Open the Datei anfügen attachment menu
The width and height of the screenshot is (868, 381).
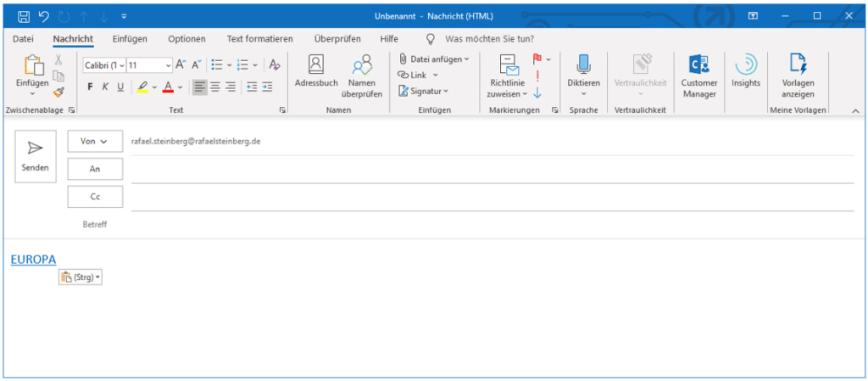(x=434, y=59)
